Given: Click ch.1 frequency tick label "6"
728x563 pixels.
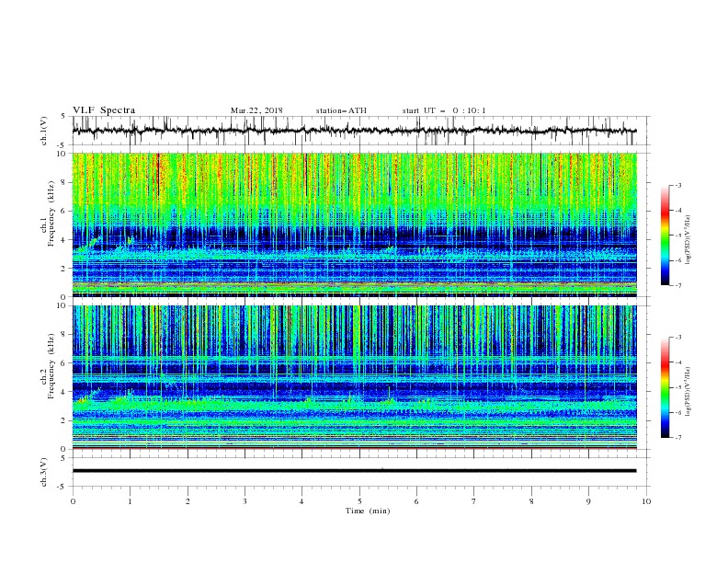Looking at the screenshot, I should [63, 211].
